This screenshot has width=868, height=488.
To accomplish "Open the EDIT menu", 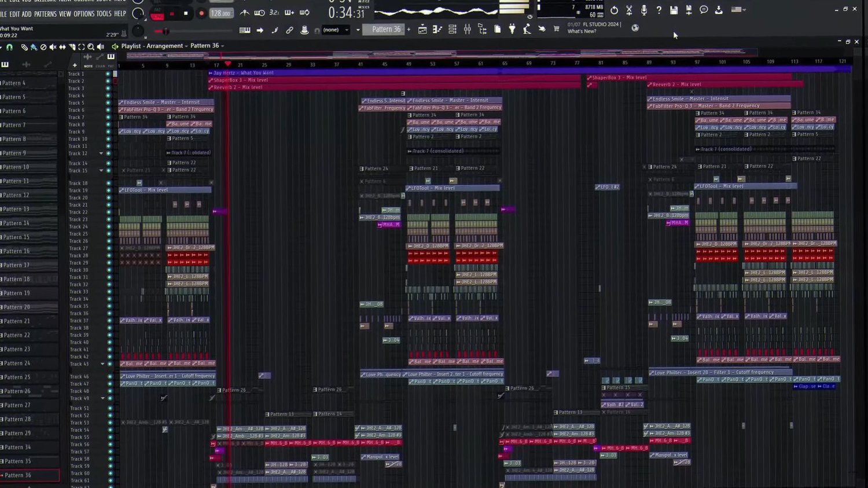I will point(14,13).
